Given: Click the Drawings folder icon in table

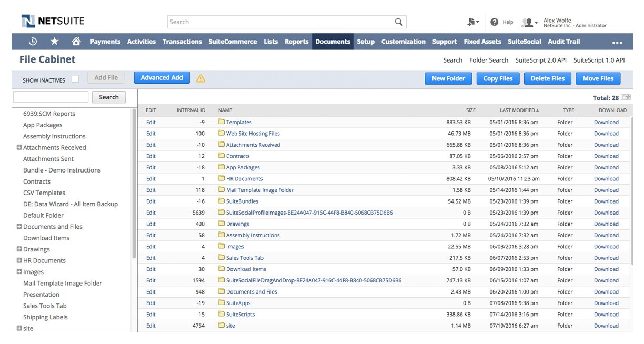Looking at the screenshot, I should (x=222, y=224).
